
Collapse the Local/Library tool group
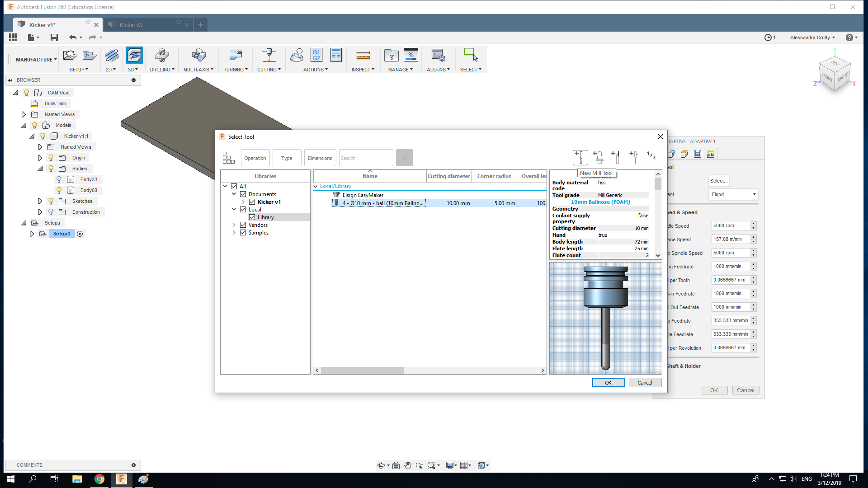(316, 186)
